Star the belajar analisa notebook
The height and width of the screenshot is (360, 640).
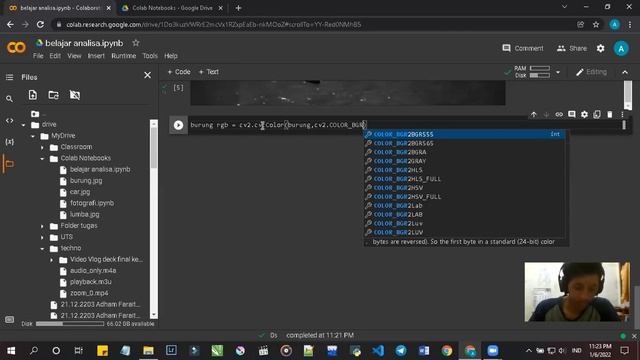(136, 43)
